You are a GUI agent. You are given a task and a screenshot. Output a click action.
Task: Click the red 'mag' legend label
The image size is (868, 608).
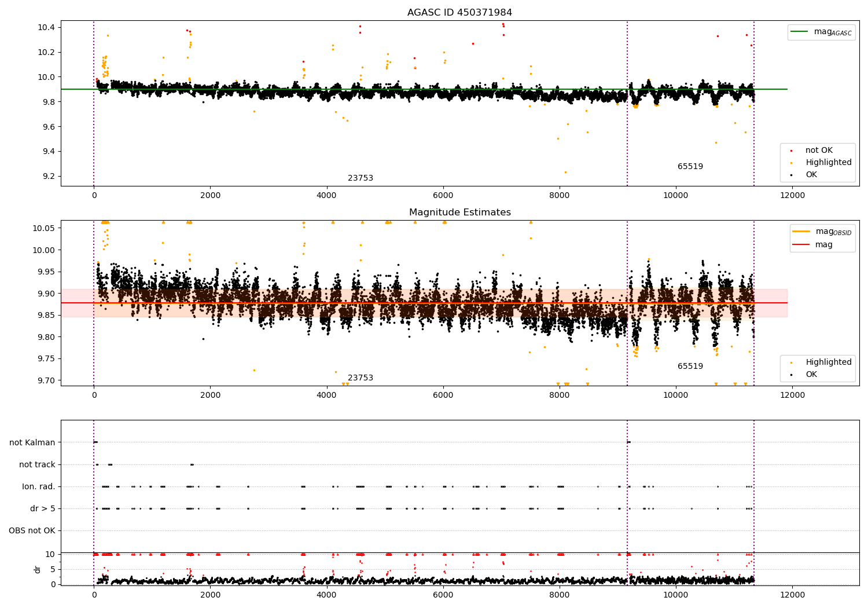[824, 245]
